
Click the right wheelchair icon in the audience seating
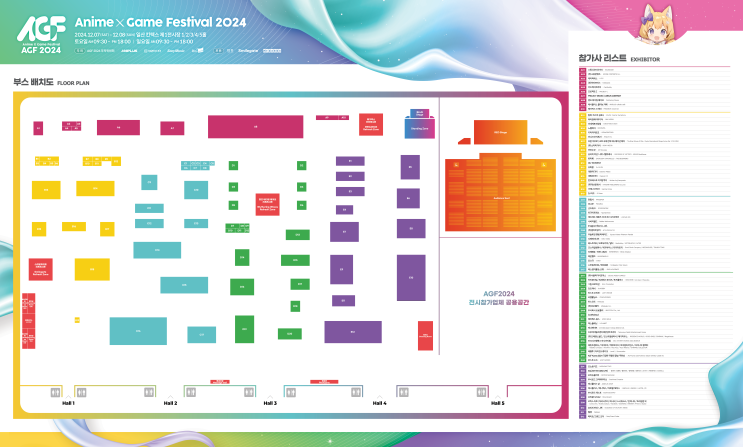click(544, 164)
